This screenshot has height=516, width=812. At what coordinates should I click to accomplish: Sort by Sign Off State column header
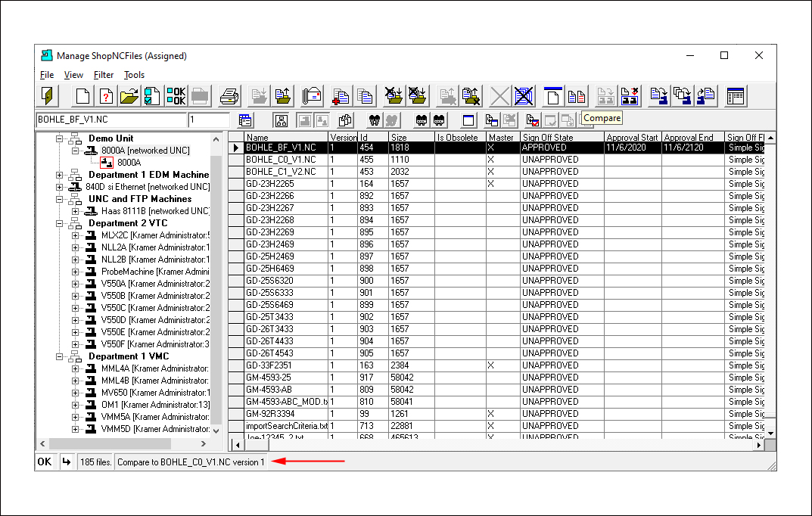tap(562, 137)
